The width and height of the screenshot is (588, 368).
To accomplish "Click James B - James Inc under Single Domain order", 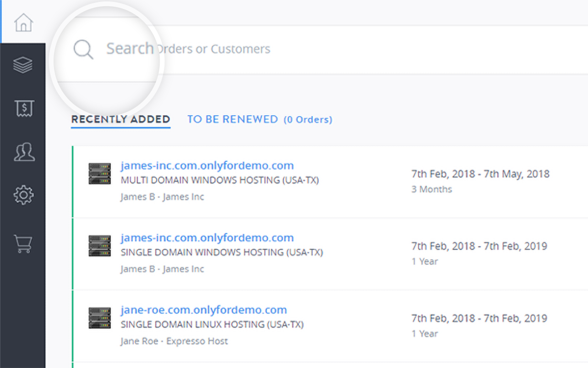I will tap(162, 269).
